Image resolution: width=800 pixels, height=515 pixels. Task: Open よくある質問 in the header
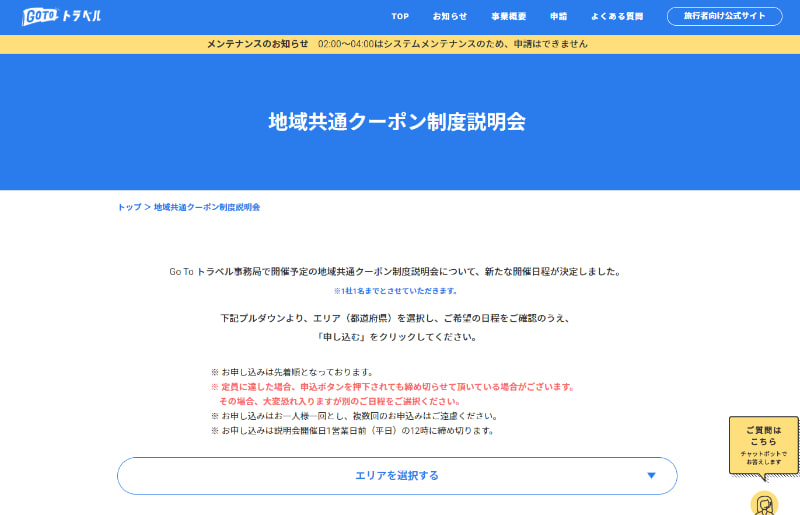tap(617, 16)
